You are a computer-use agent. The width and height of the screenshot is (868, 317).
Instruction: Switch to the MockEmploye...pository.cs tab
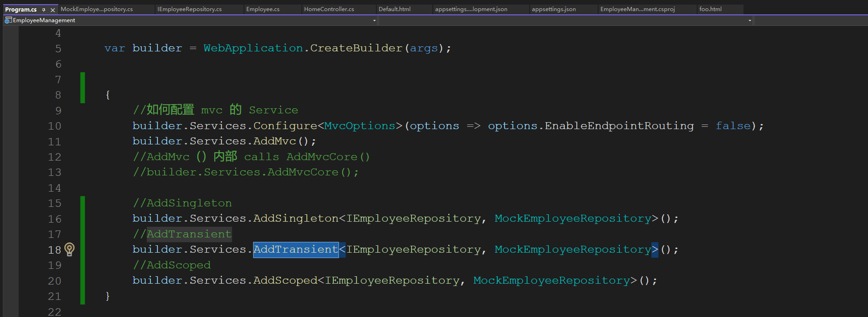97,9
